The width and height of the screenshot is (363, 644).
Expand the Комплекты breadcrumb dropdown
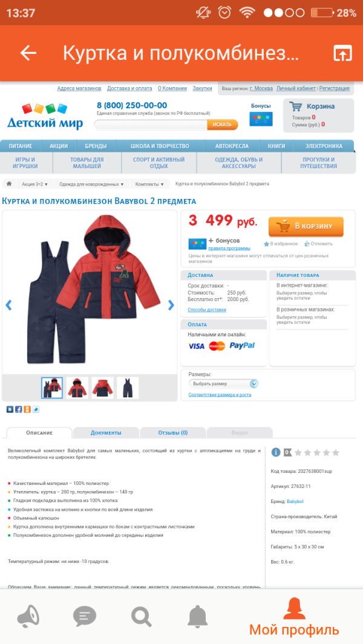coord(149,184)
